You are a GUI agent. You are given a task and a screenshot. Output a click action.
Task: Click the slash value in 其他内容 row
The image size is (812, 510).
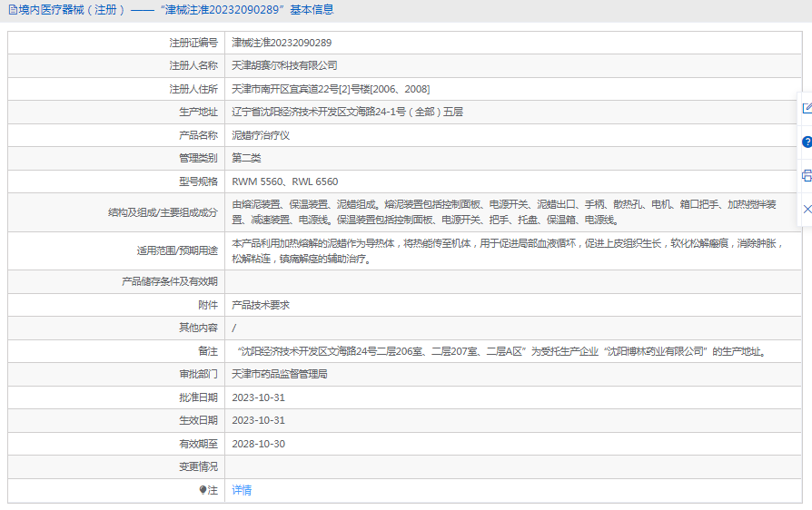234,328
